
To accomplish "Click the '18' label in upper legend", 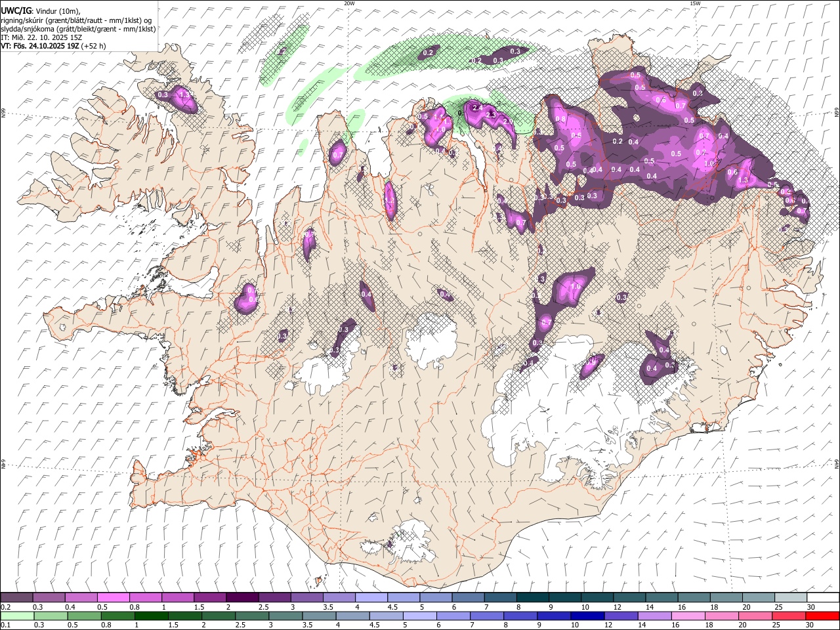I will 714,607.
